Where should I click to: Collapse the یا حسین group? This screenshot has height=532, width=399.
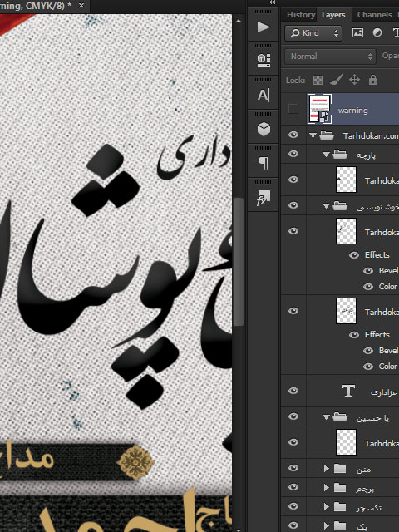tap(326, 417)
